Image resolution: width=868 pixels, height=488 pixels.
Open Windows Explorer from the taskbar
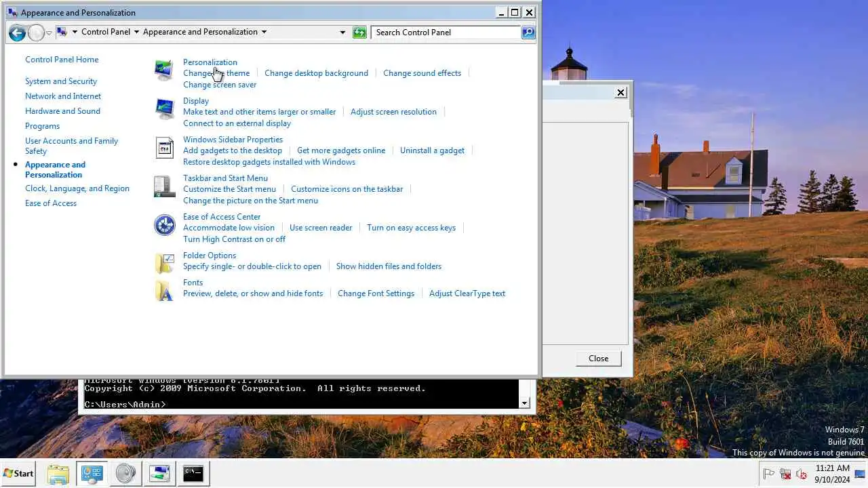[x=58, y=473]
